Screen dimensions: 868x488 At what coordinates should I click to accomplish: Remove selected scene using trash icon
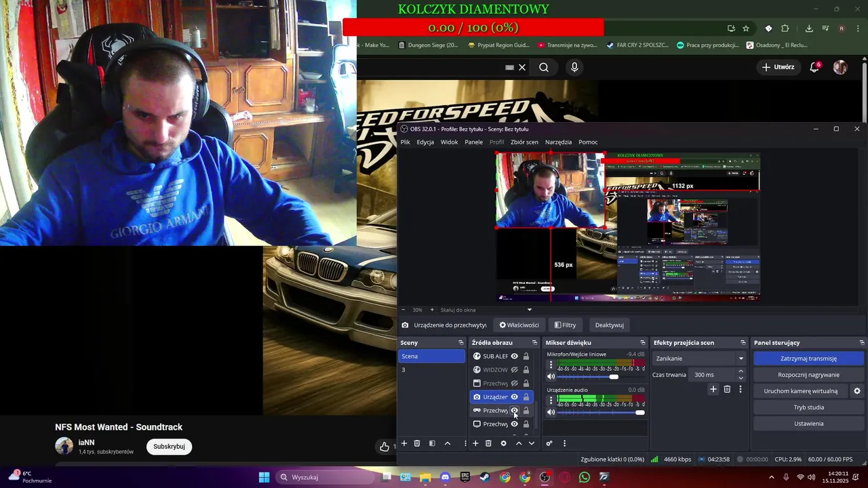[417, 443]
